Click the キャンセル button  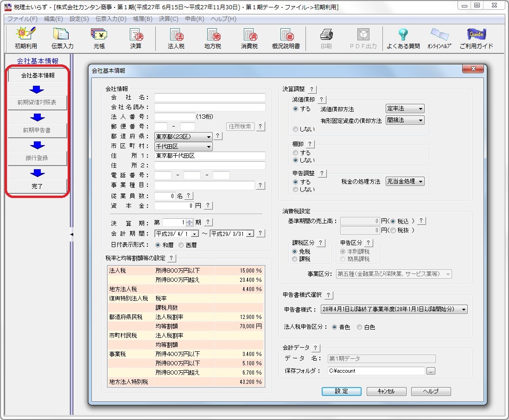386,391
